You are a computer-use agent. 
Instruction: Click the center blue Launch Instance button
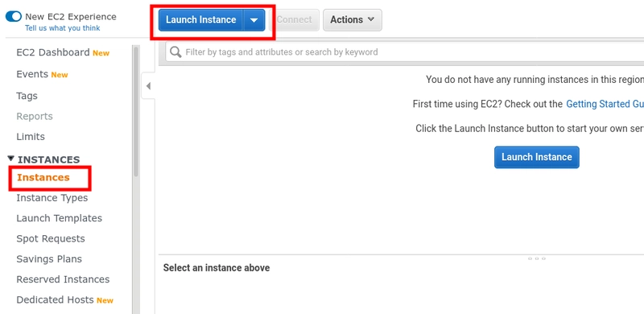tap(536, 157)
